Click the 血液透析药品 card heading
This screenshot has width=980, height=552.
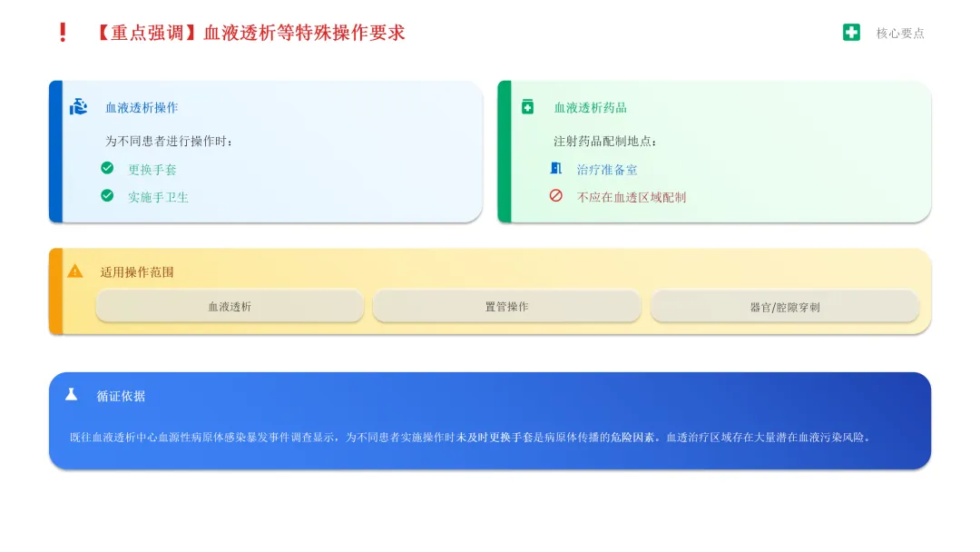coord(590,107)
